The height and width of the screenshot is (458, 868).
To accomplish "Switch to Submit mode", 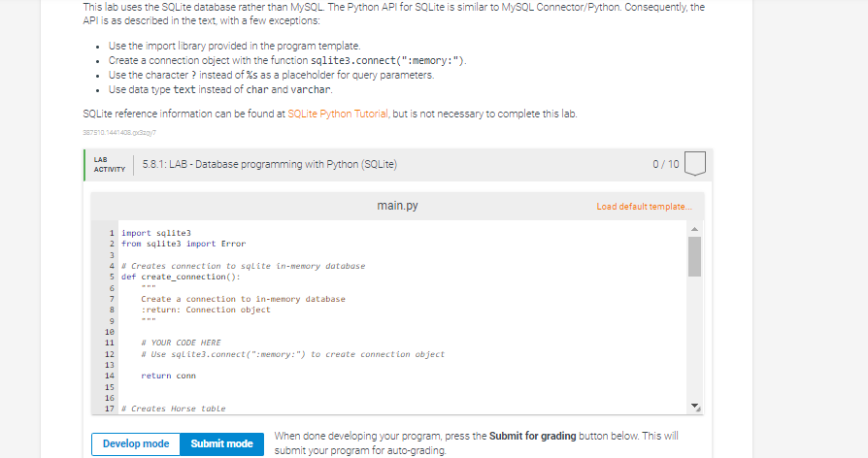I will click(222, 443).
